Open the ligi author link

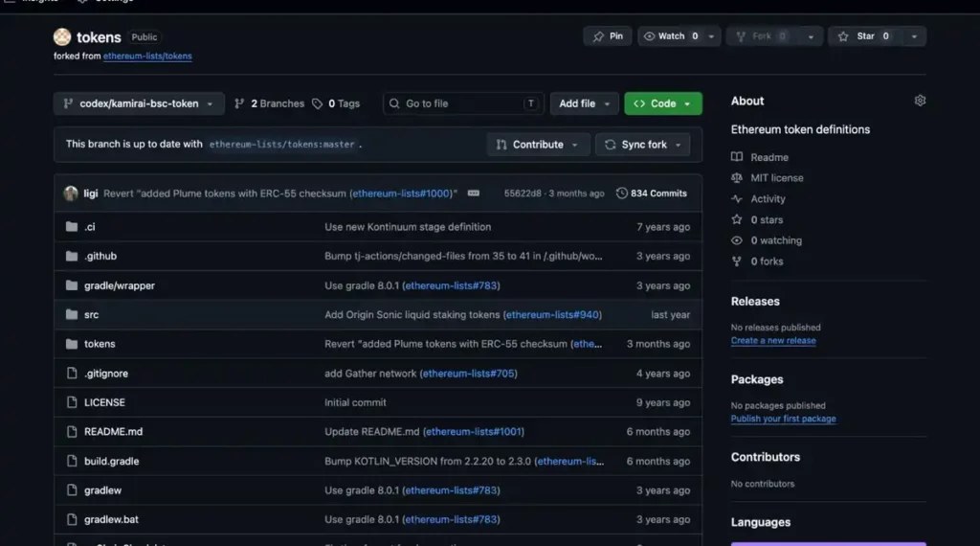tap(91, 193)
